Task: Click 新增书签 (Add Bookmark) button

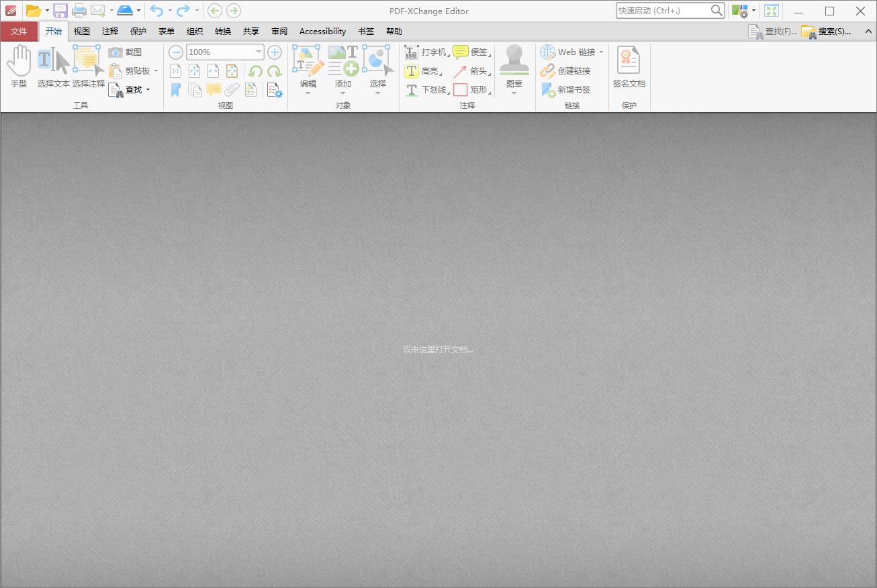Action: tap(566, 90)
